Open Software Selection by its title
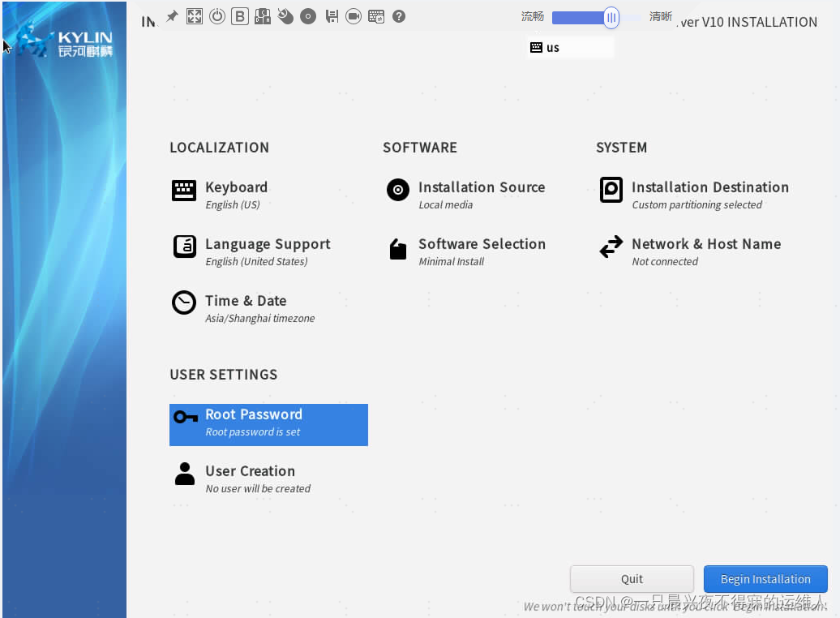Screen dimensions: 840x618 [x=482, y=244]
